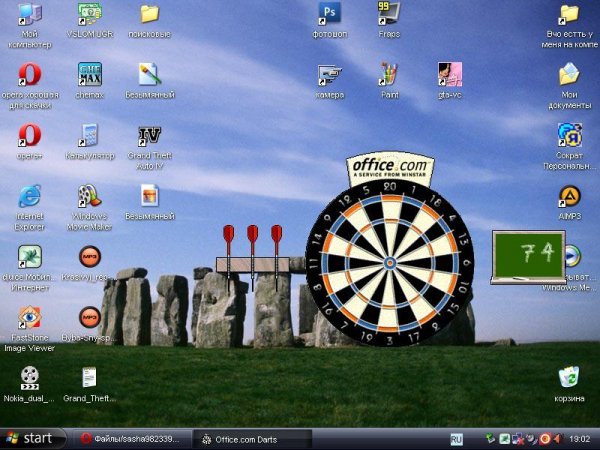Viewport: 600px width, 450px height.
Task: Select the Grand Theft Auto IV icon
Action: 150,136
